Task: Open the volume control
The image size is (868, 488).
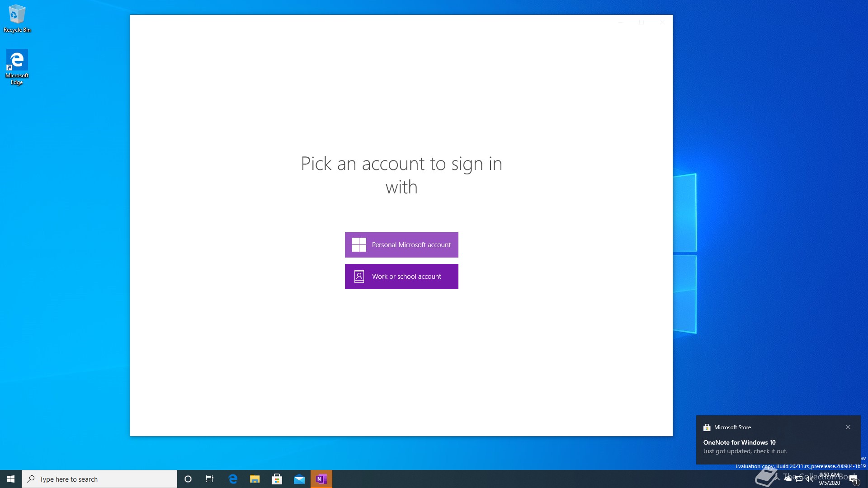Action: 809,479
